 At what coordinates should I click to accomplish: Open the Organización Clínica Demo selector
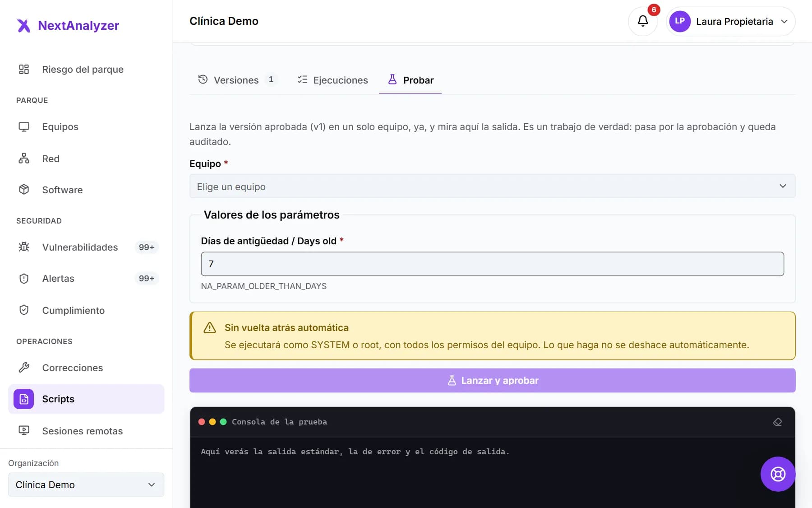tap(86, 485)
